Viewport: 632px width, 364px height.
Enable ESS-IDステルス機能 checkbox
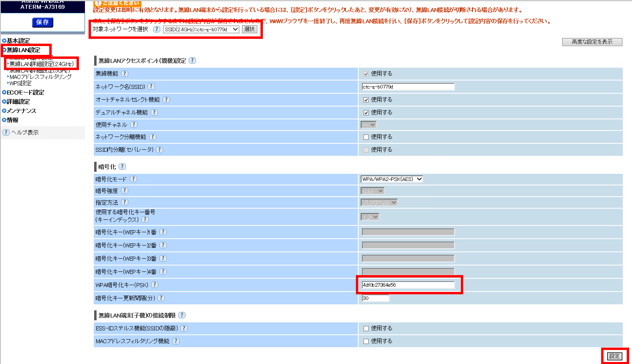(366, 328)
